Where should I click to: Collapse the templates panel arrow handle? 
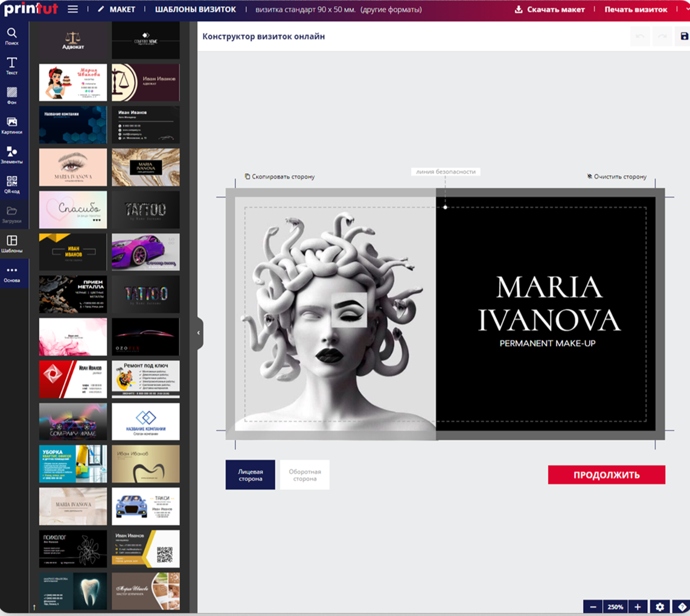tap(199, 333)
